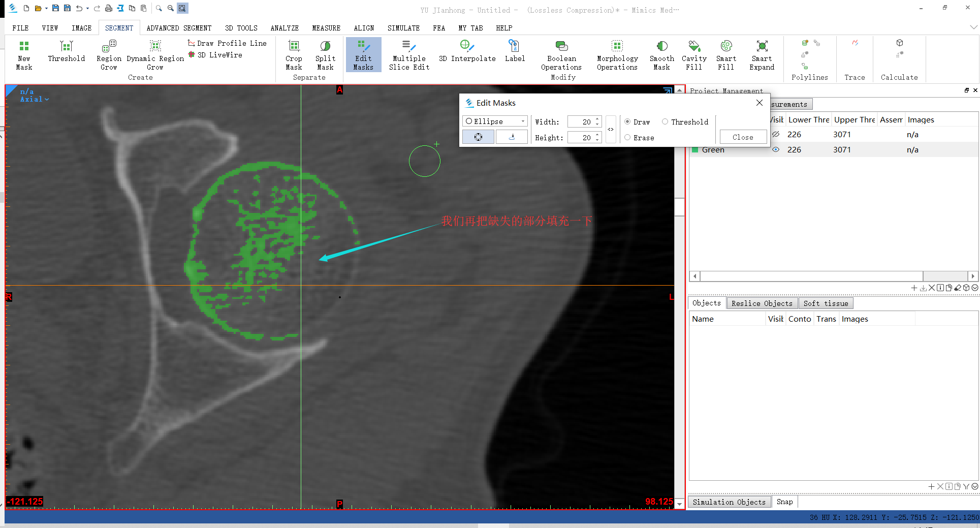Enable the move brush mode button

coord(478,137)
